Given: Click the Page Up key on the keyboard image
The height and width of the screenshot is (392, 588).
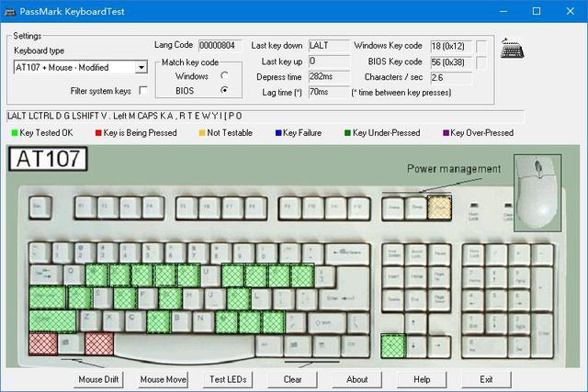Looking at the screenshot, I should tap(439, 276).
